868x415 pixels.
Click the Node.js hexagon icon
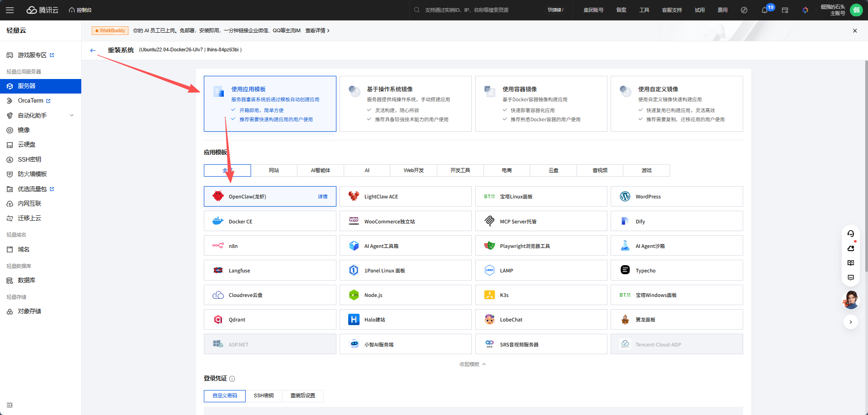(354, 295)
